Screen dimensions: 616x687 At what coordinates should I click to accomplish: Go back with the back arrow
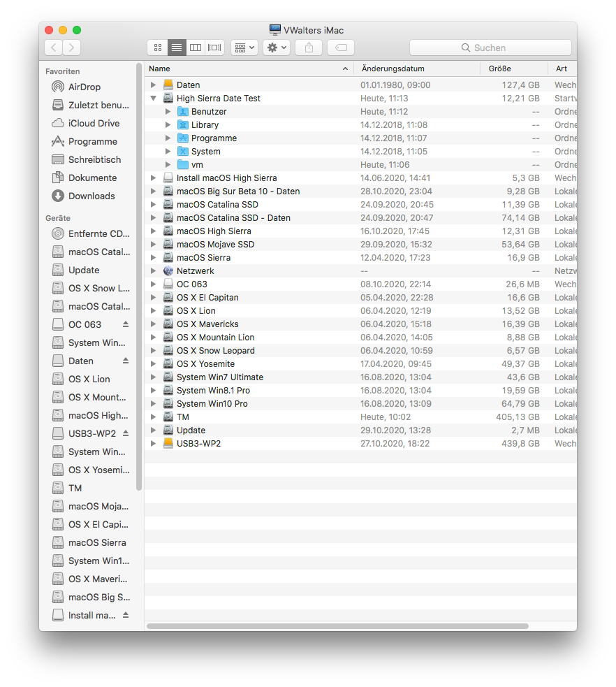point(53,48)
